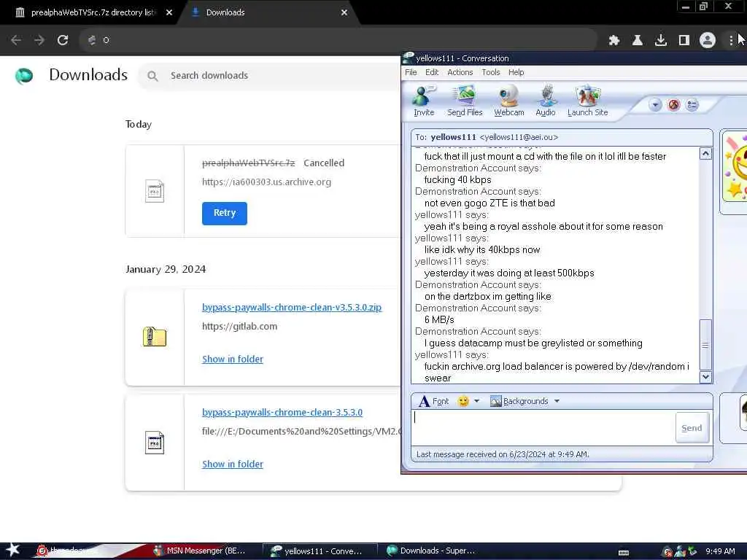Open Launch Site from the Messenger toolbar
Viewport: 747px width, 560px height.
pos(587,101)
